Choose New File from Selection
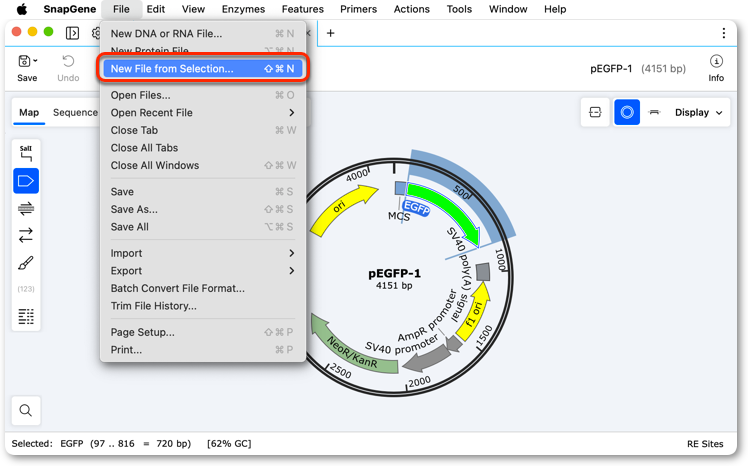748x466 pixels. [x=203, y=69]
